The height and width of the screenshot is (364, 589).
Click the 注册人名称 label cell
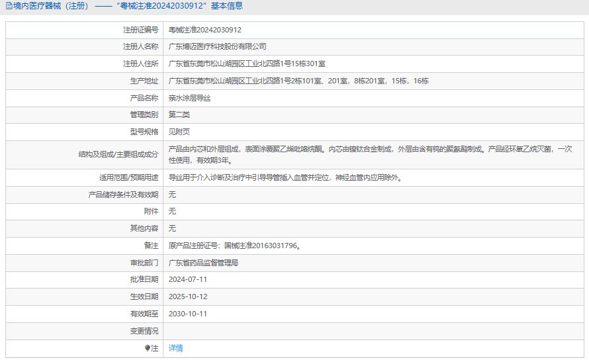point(85,46)
